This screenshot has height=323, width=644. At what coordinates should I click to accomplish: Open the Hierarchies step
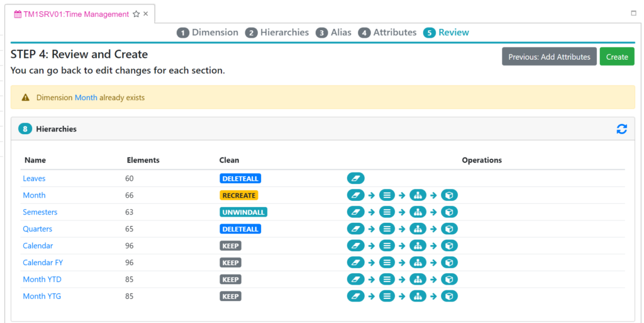[x=277, y=33]
